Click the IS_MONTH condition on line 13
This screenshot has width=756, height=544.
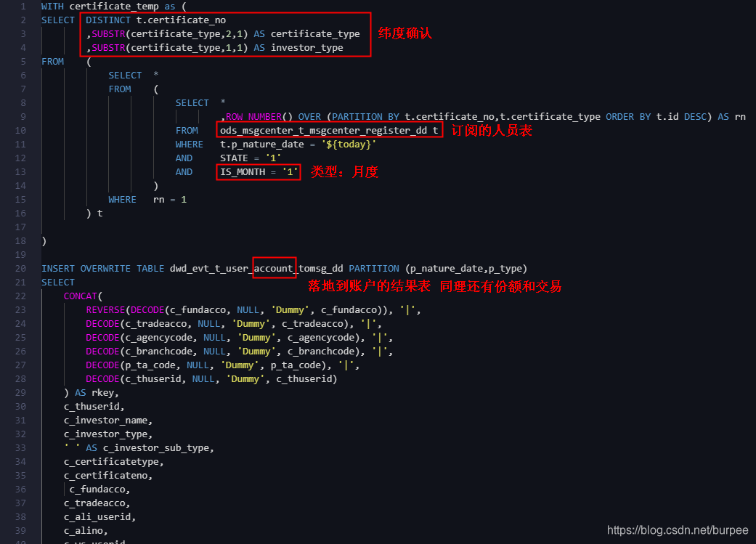click(x=259, y=172)
